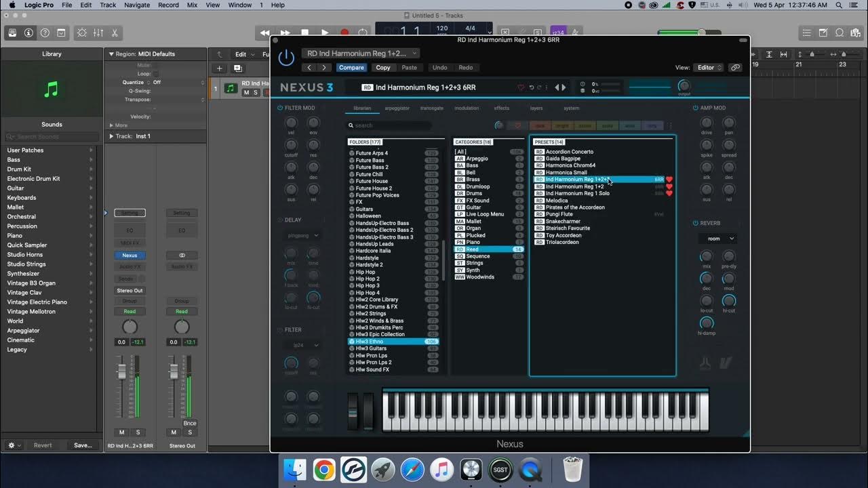Open the Music app in the Dock

click(x=441, y=470)
